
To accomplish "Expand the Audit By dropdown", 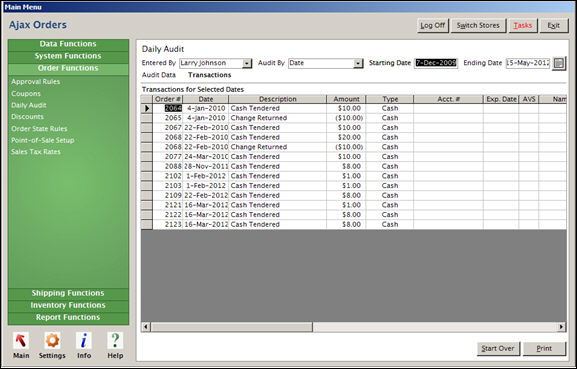I will (358, 63).
